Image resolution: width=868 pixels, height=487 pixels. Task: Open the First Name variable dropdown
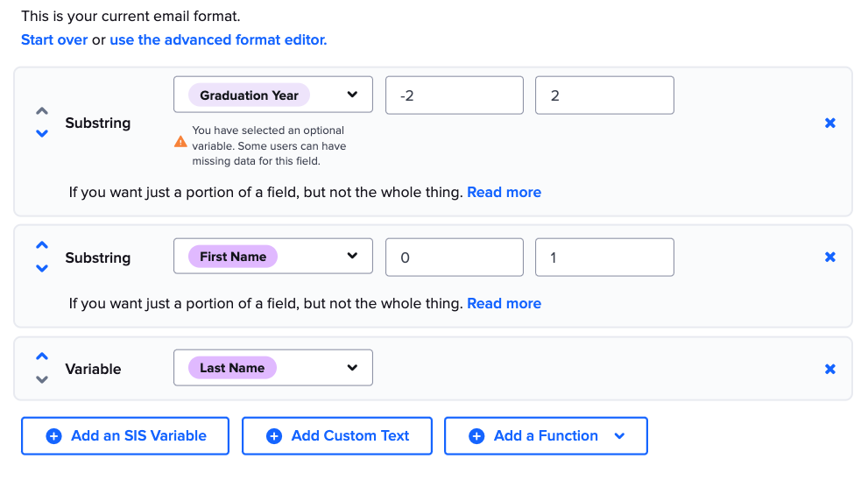273,257
